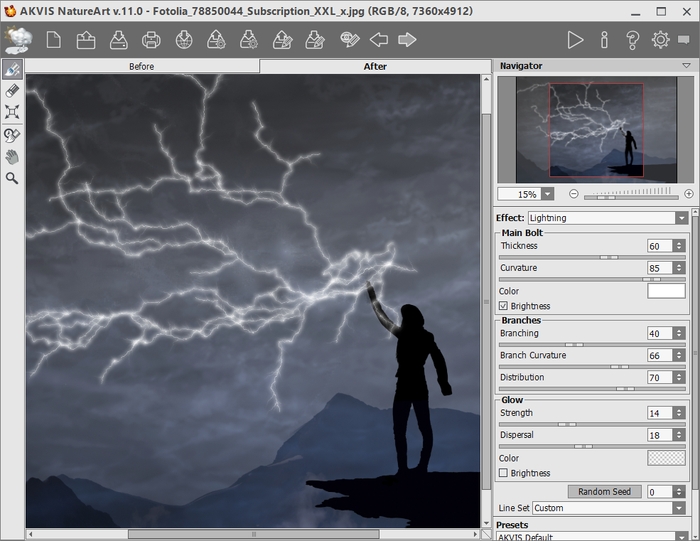Click the Navigator zoom slider
This screenshot has width=700, height=541.
[x=631, y=196]
